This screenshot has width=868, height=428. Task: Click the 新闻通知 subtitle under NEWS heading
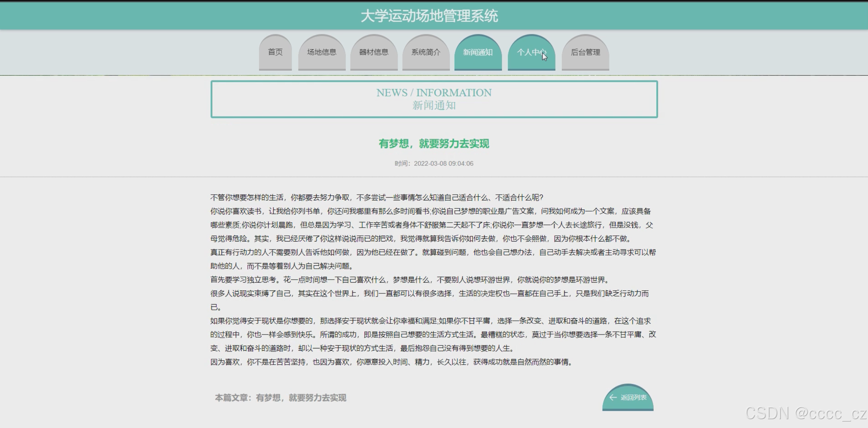pos(434,105)
